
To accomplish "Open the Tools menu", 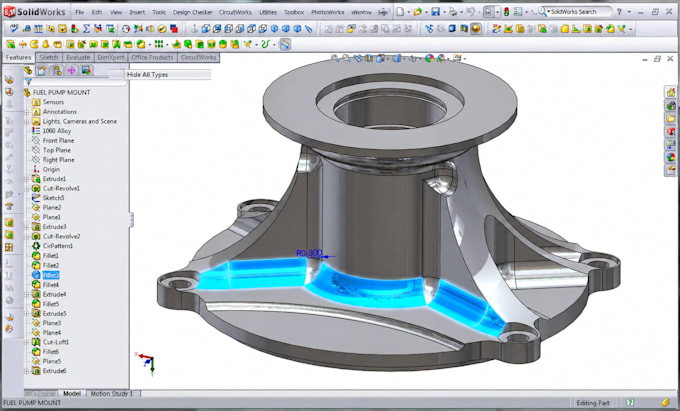I will pyautogui.click(x=159, y=12).
